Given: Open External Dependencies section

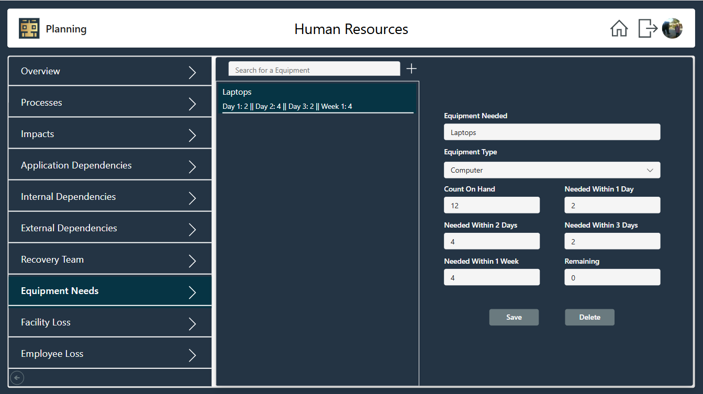Looking at the screenshot, I should (x=110, y=228).
